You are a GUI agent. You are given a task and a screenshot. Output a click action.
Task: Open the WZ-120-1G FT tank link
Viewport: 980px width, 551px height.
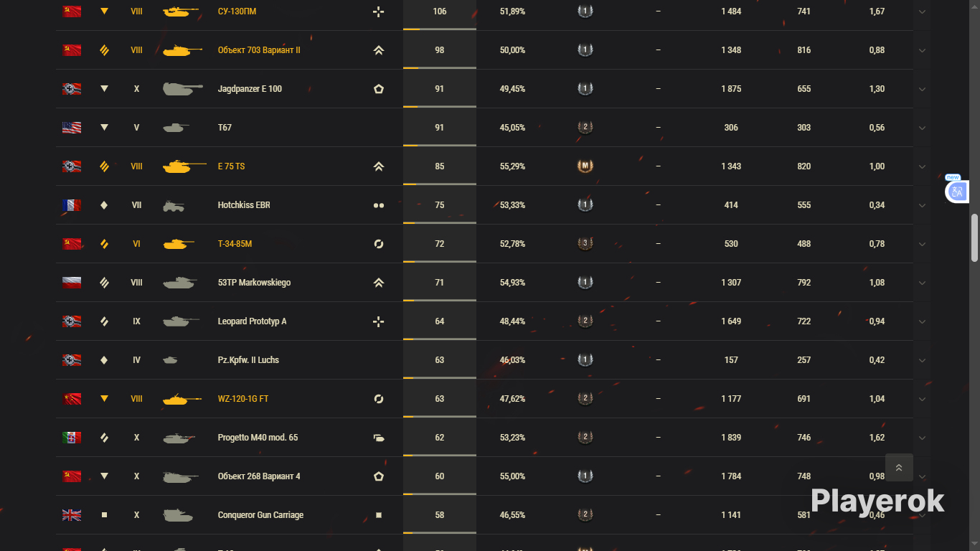pos(243,399)
